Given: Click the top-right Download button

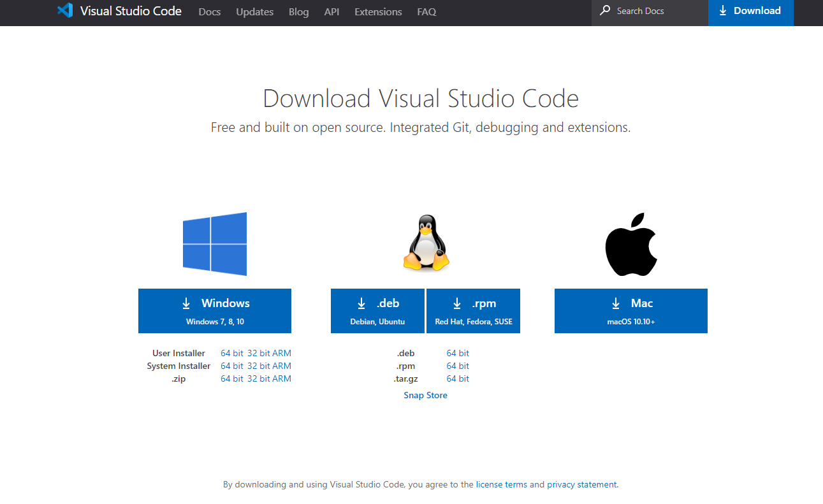Looking at the screenshot, I should coord(750,13).
